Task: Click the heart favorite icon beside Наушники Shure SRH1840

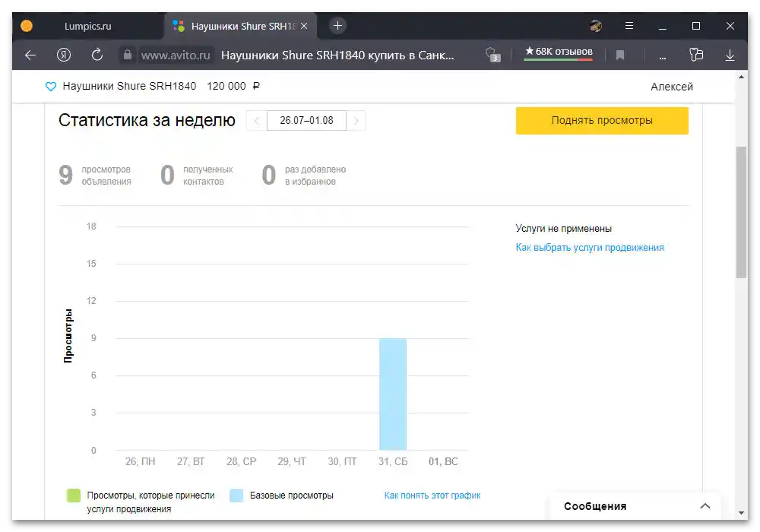Action: 51,86
